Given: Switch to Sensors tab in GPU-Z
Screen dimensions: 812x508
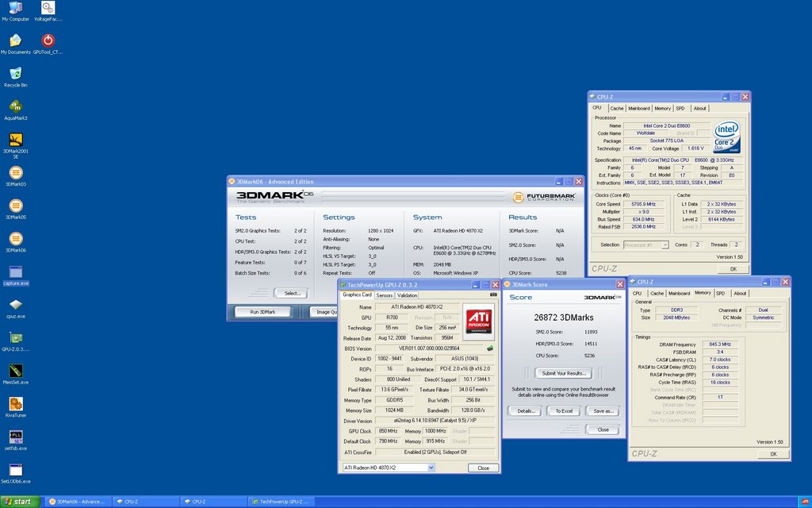Looking at the screenshot, I should pos(385,295).
